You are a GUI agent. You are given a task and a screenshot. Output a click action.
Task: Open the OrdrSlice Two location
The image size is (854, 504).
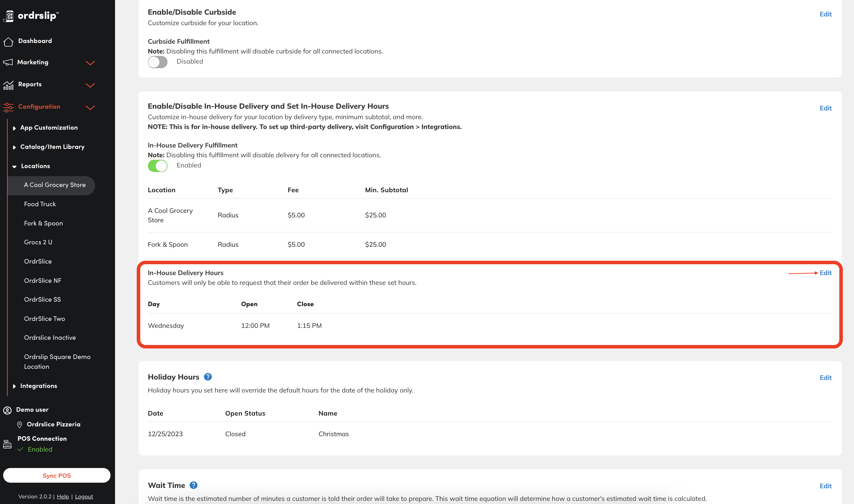(44, 319)
